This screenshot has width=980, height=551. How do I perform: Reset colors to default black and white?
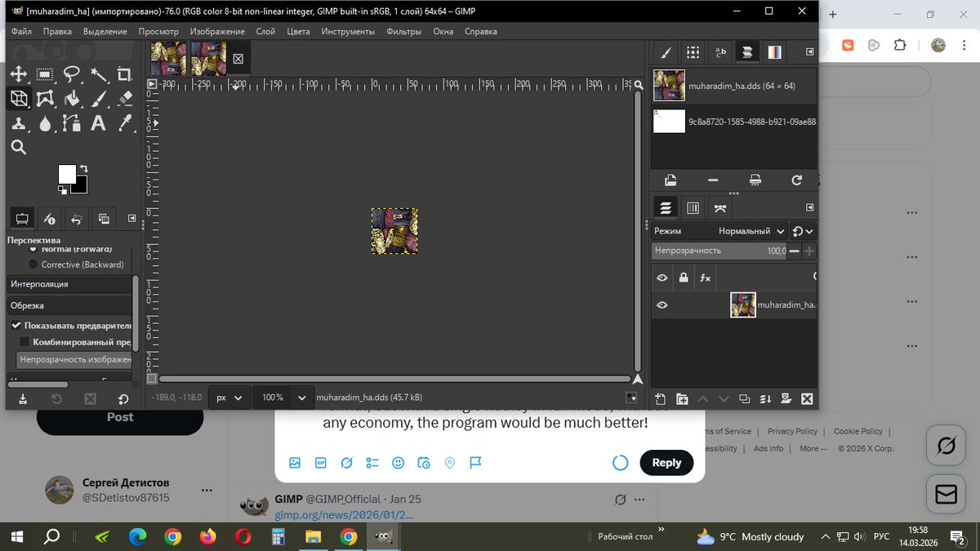pos(63,190)
